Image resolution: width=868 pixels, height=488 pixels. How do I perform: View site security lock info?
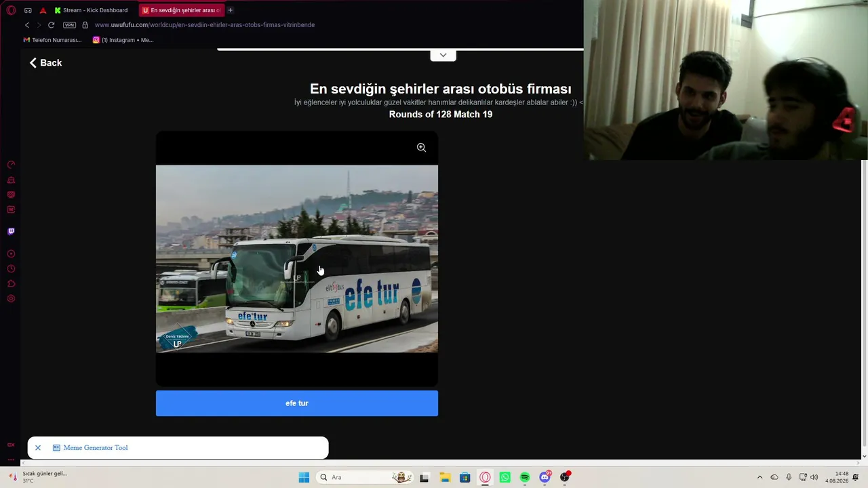pos(85,25)
